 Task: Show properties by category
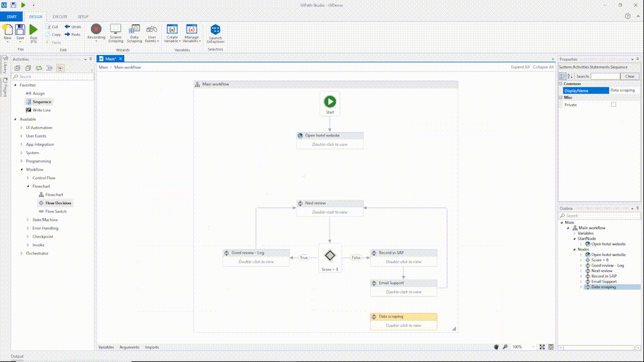[562, 76]
